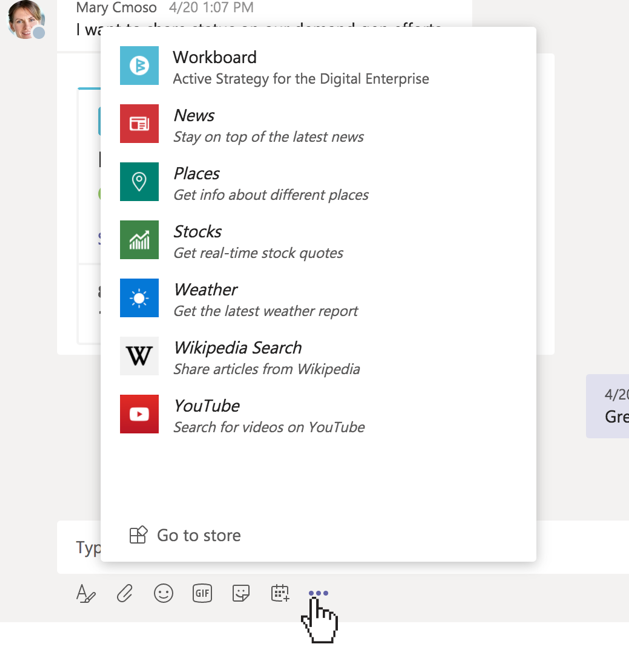
Task: Choose the Wikipedia Search icon
Action: coord(139,356)
